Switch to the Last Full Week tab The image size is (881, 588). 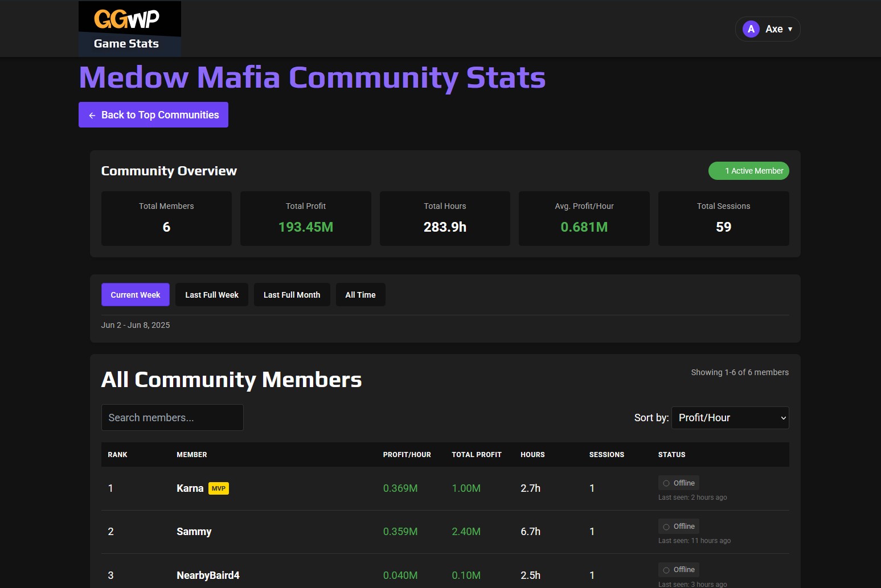[211, 294]
